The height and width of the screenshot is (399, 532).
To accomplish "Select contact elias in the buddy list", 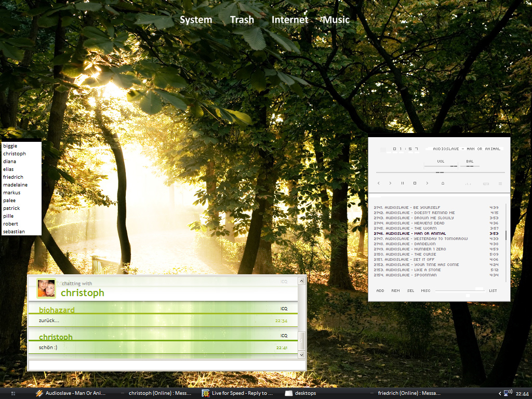I will (x=21, y=169).
